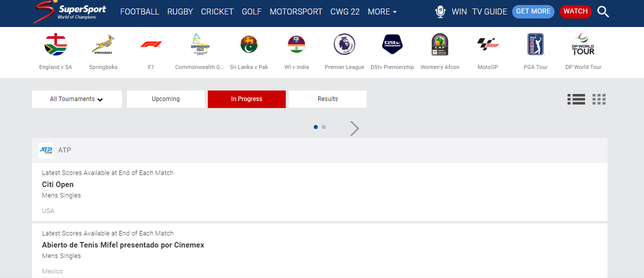This screenshot has height=278, width=644.
Task: Click the F1 label text
Action: click(x=151, y=67)
